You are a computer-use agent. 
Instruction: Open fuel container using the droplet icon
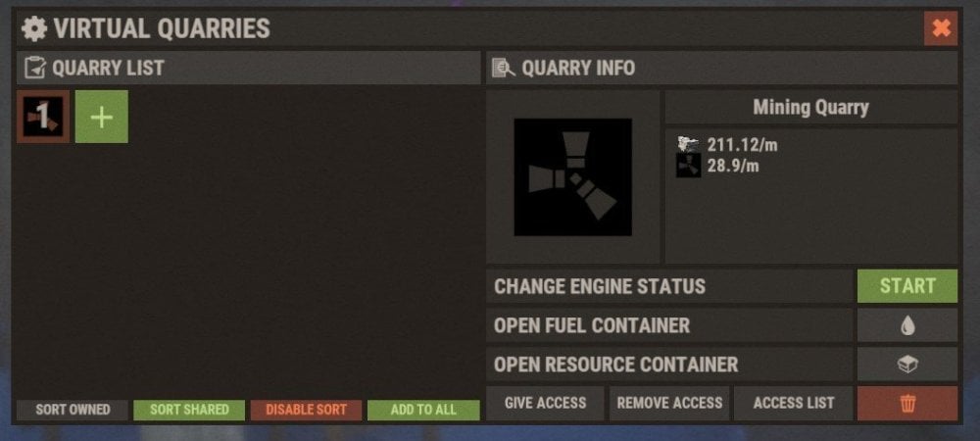tap(906, 324)
